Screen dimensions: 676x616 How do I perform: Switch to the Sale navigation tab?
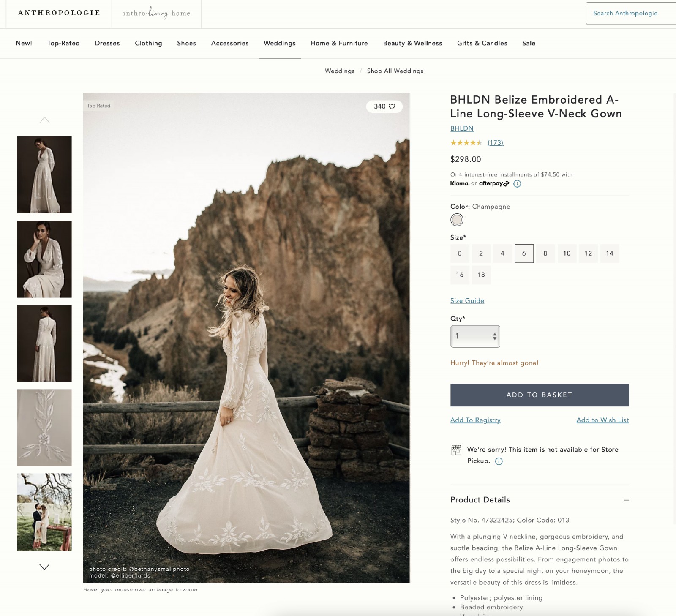529,43
